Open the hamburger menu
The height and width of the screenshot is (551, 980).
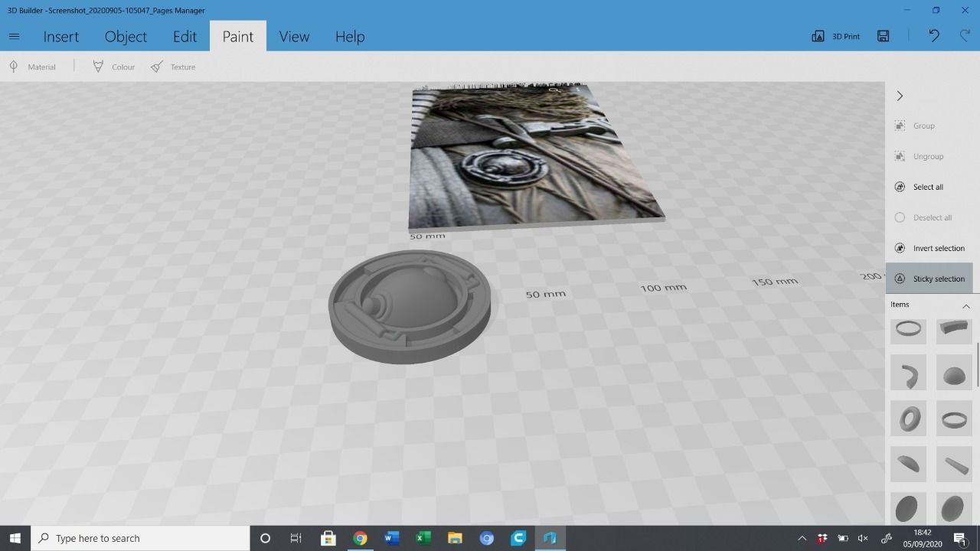(14, 36)
